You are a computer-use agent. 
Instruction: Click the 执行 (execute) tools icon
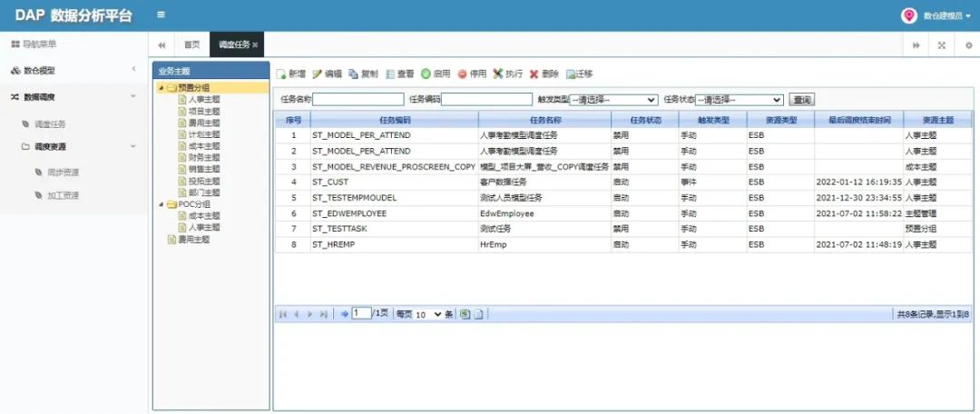pos(498,74)
